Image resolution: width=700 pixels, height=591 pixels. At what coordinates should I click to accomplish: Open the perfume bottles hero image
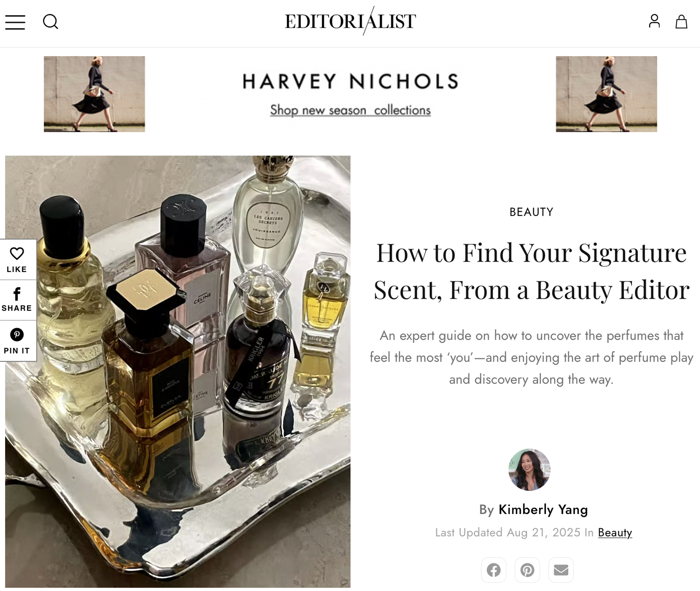[x=178, y=371]
